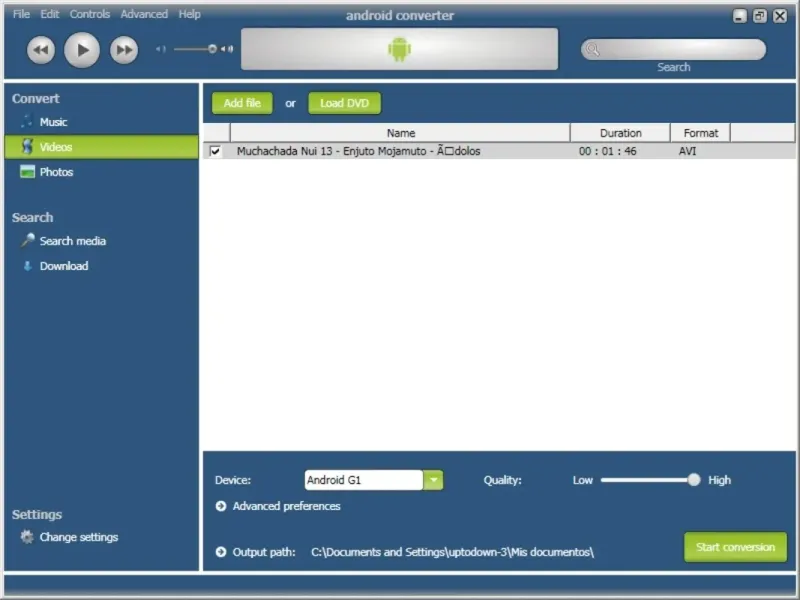Open the Download option

click(64, 266)
